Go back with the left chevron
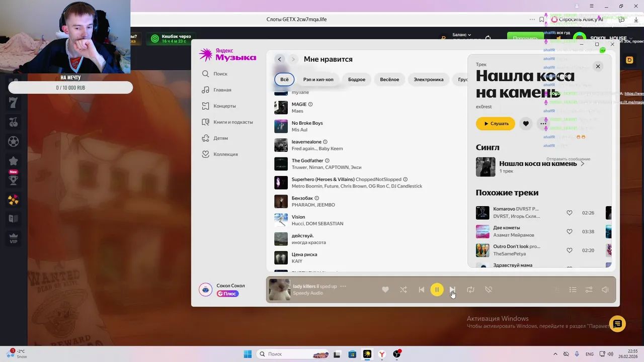644x362 pixels. point(280,59)
